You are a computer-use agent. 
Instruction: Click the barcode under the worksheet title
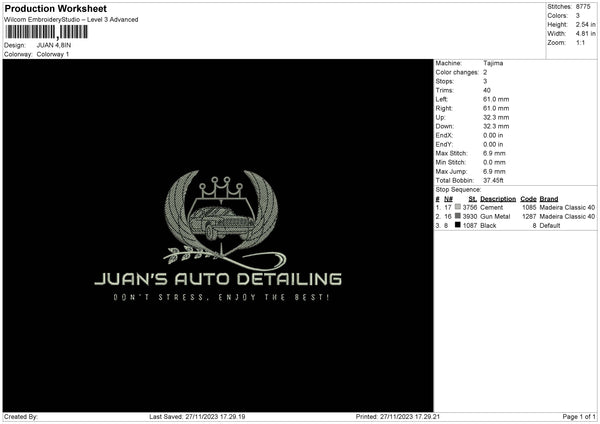pos(46,32)
